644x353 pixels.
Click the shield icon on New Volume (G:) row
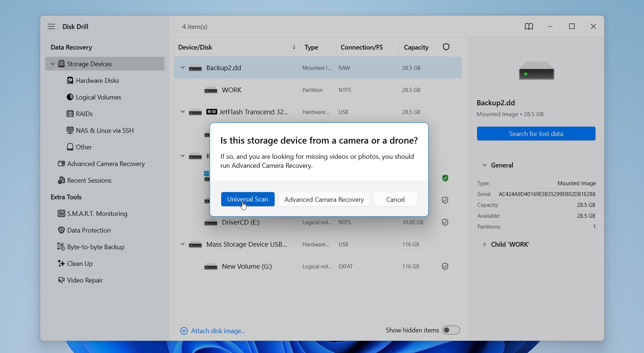[445, 266]
